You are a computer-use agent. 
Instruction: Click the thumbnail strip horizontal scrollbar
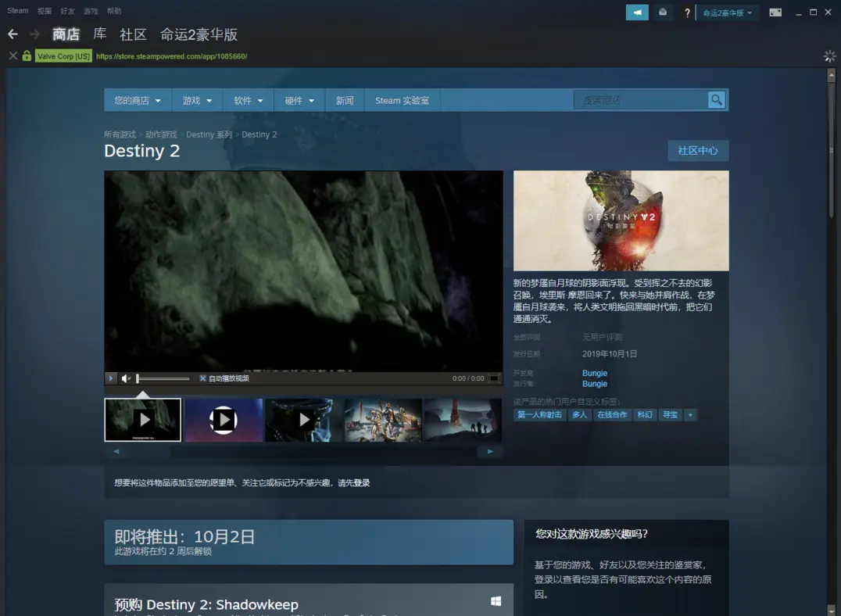(303, 451)
